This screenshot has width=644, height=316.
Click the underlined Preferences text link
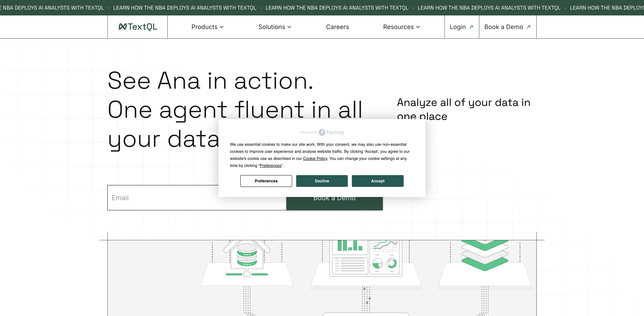pos(271,165)
